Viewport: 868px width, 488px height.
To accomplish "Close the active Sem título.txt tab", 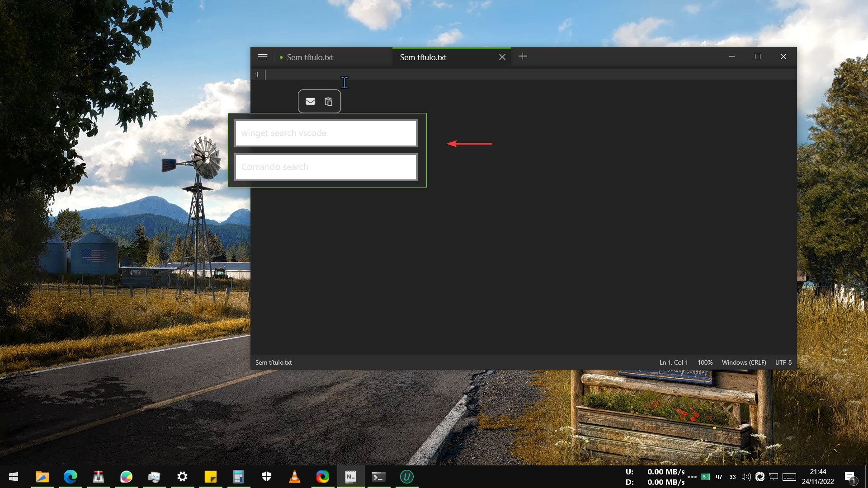I will point(502,57).
